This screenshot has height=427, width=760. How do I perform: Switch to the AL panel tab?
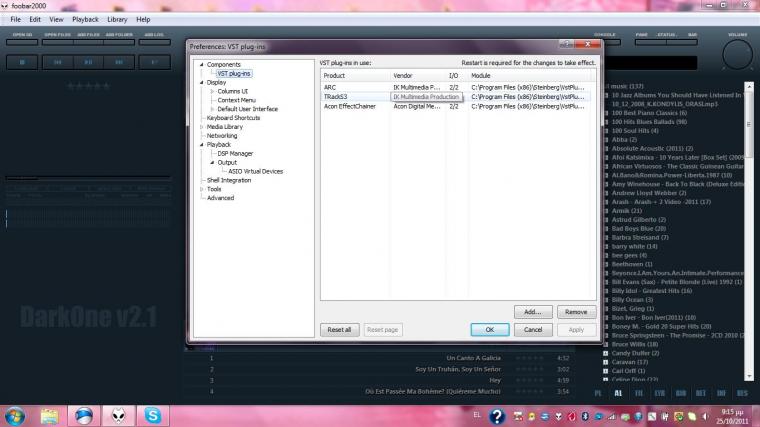pyautogui.click(x=618, y=393)
